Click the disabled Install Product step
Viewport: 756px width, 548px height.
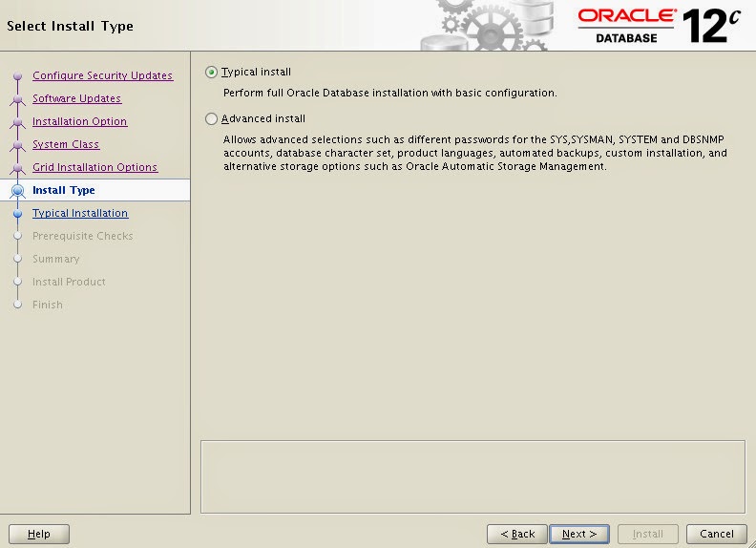coord(69,282)
